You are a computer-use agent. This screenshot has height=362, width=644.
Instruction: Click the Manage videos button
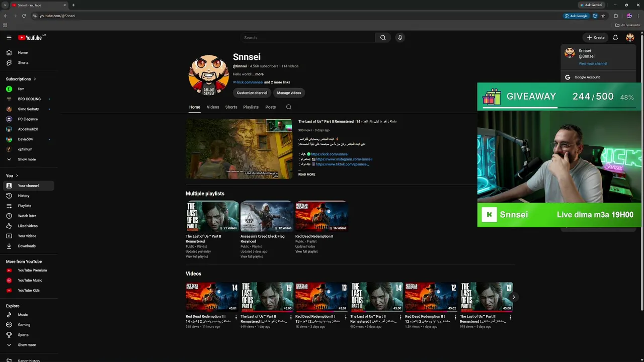click(289, 93)
